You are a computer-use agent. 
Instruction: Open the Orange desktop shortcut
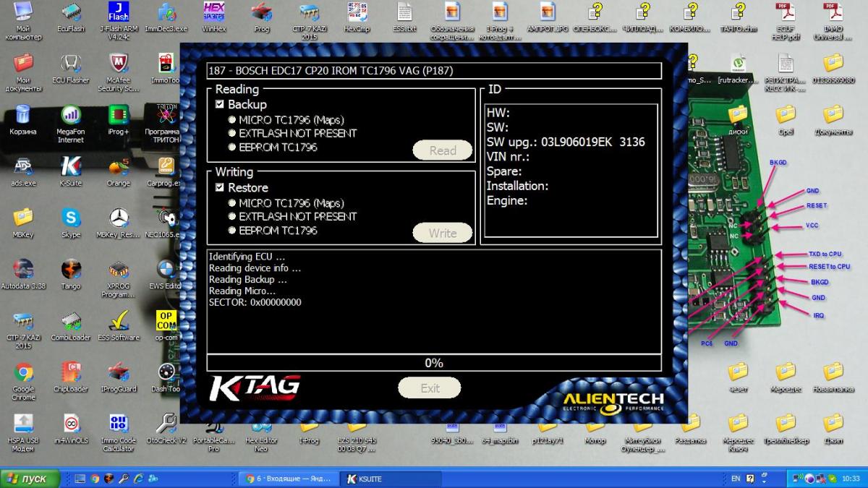(119, 171)
